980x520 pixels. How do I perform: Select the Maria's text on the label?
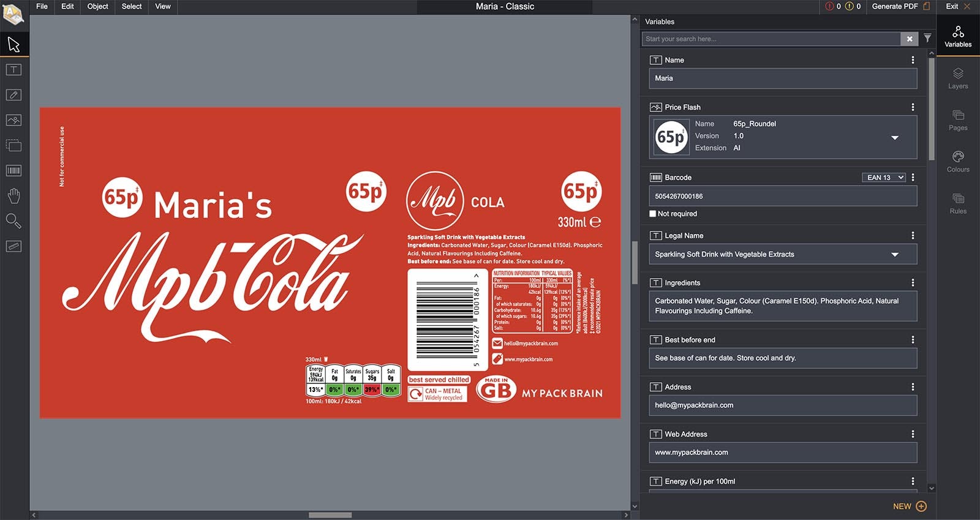pyautogui.click(x=213, y=205)
